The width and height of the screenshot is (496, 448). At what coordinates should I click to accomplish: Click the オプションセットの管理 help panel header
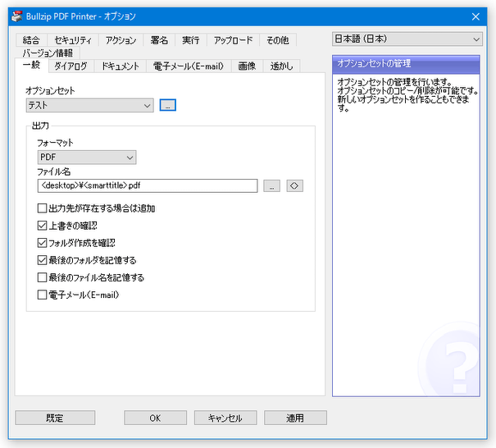point(406,64)
